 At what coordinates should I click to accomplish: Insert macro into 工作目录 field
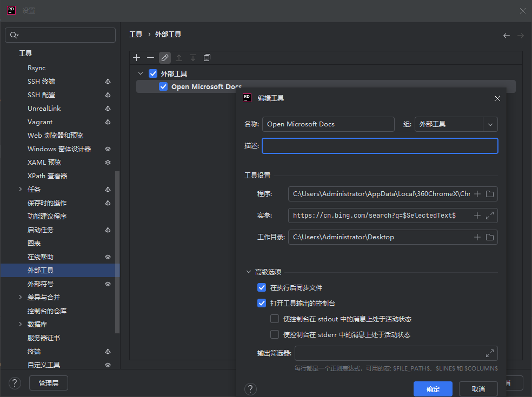point(477,237)
